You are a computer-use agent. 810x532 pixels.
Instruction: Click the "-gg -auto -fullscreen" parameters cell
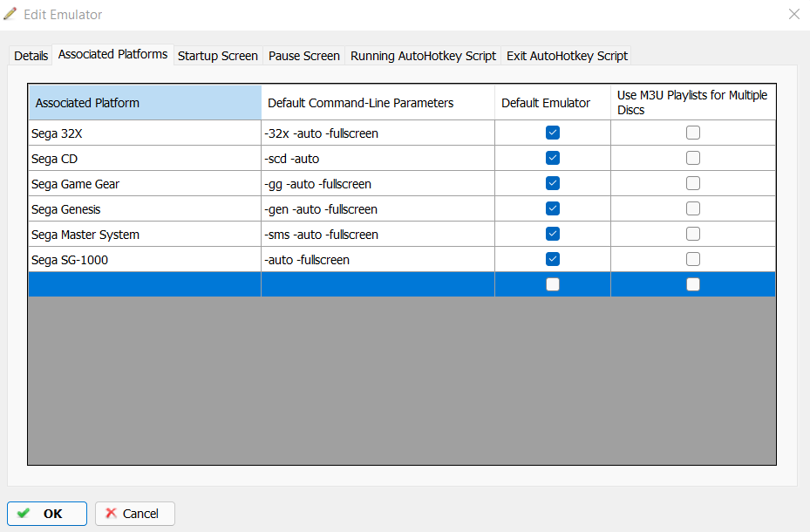pyautogui.click(x=378, y=184)
